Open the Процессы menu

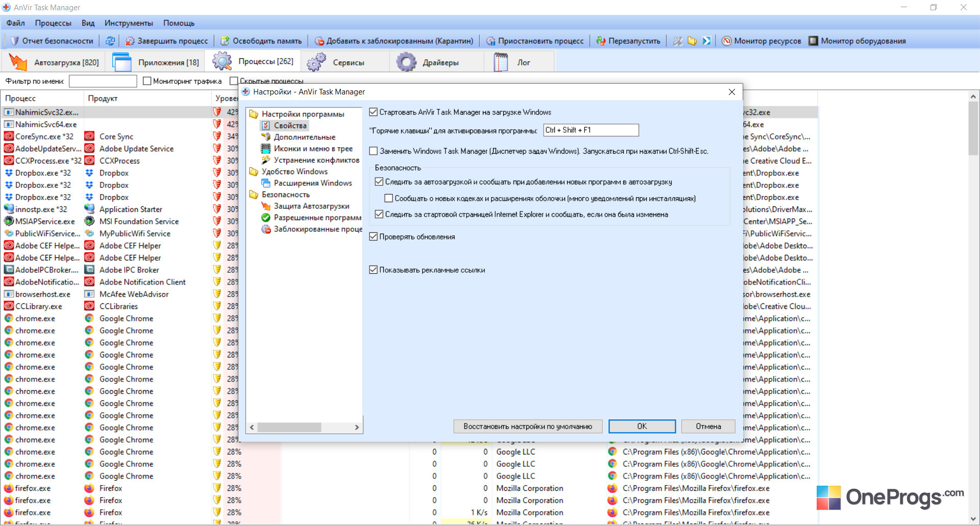click(x=53, y=23)
